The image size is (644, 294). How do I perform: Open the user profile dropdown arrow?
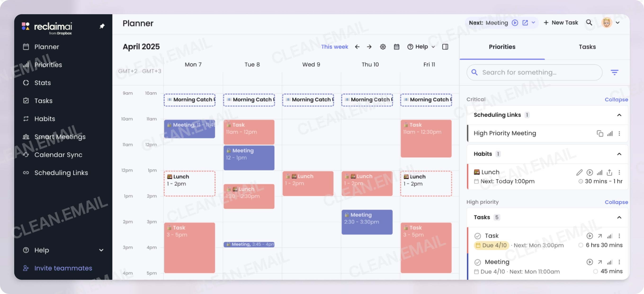click(618, 23)
